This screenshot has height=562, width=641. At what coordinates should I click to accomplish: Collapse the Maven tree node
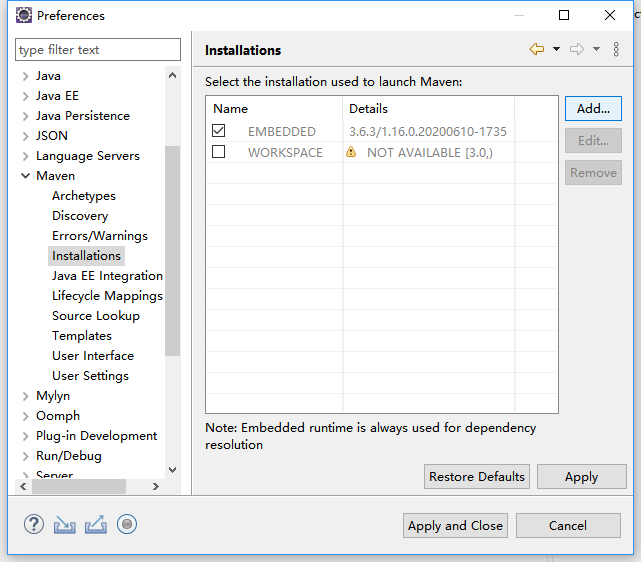pos(25,176)
